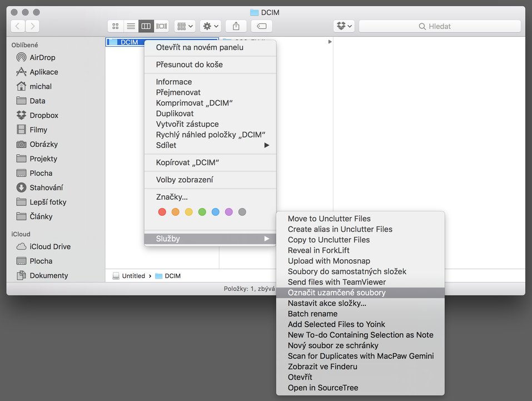Choose Přejmenovat in context menu

coord(210,92)
